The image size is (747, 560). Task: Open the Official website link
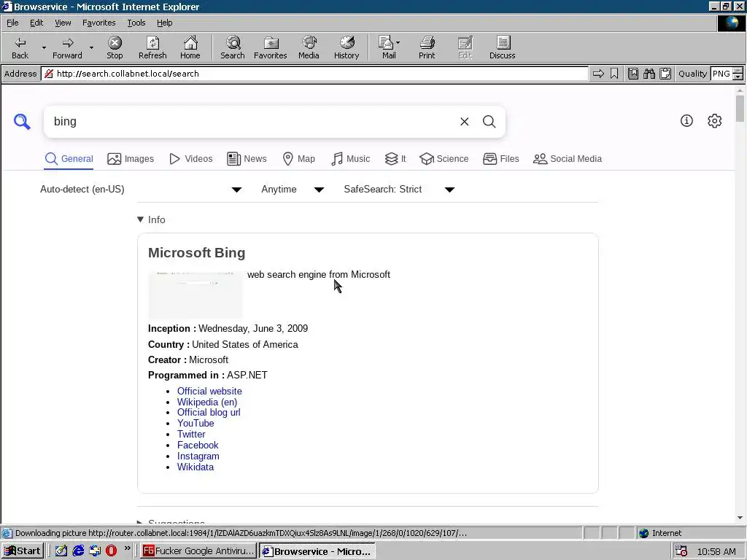[x=209, y=391]
